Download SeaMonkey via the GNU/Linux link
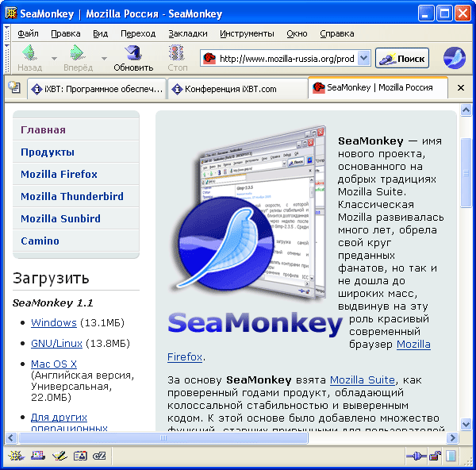 click(56, 343)
